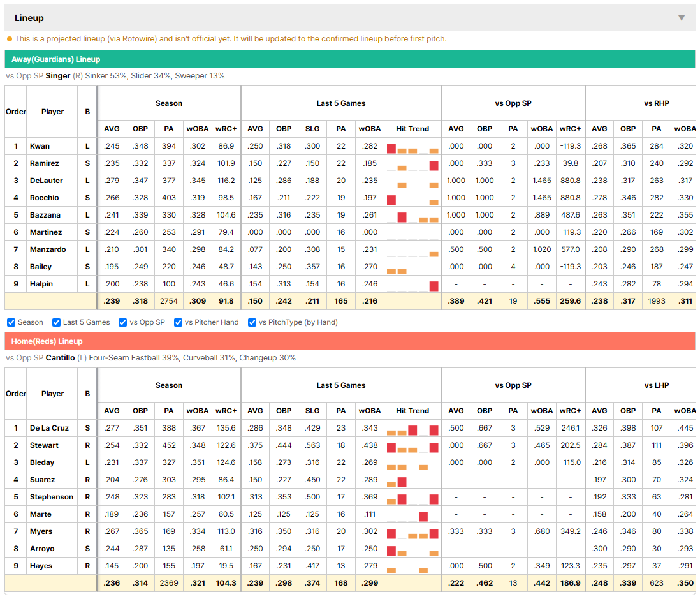Image resolution: width=700 pixels, height=599 pixels.
Task: Collapse the Lineup panel arrow
Action: (x=682, y=18)
